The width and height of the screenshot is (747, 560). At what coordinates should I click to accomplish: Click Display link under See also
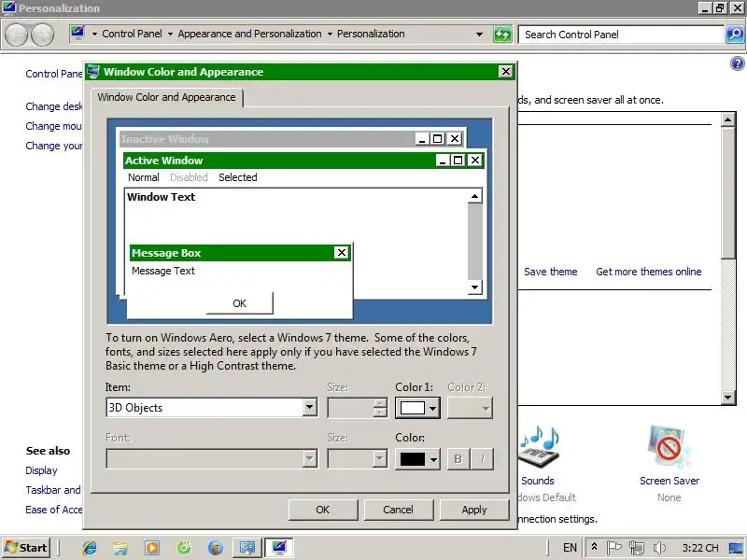point(41,470)
